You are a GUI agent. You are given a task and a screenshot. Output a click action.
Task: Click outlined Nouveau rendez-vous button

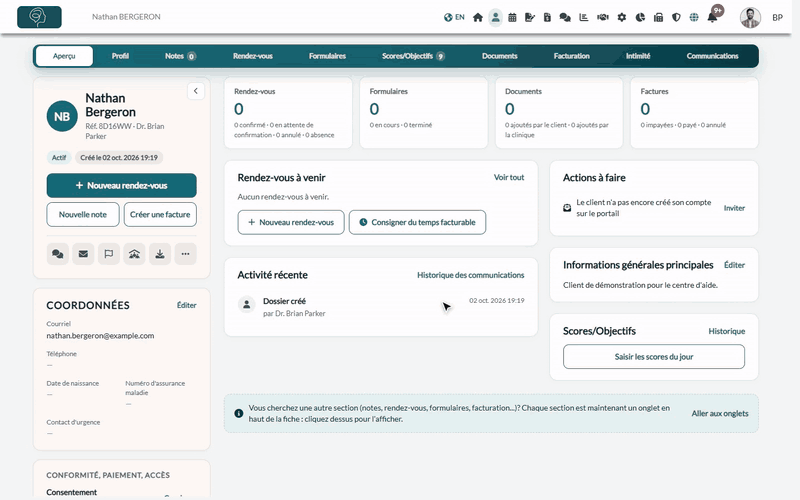291,222
